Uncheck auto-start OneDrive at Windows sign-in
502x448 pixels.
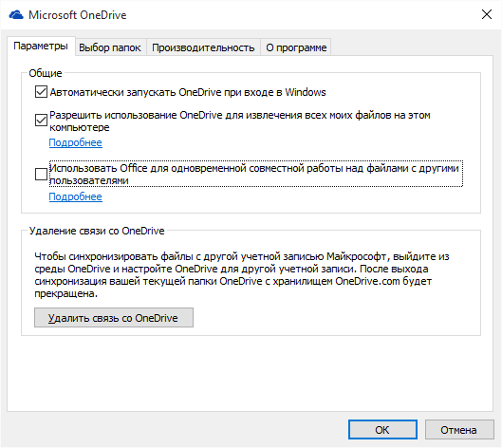coord(41,92)
